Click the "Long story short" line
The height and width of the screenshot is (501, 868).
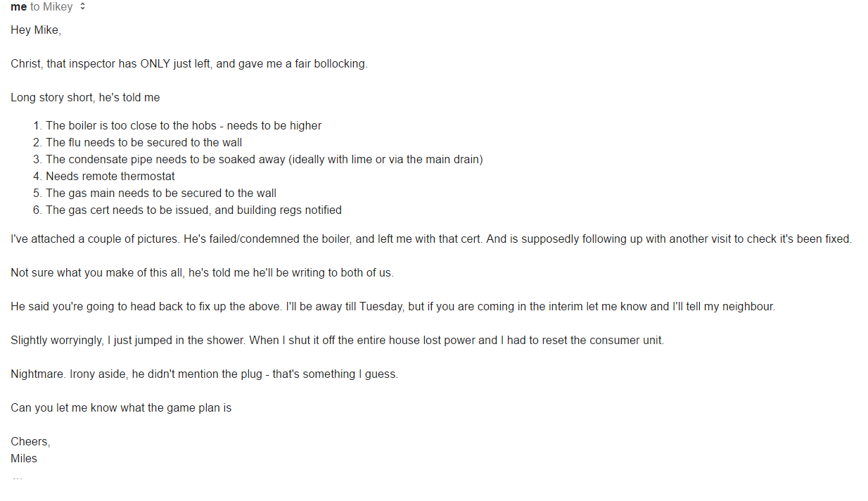click(85, 98)
